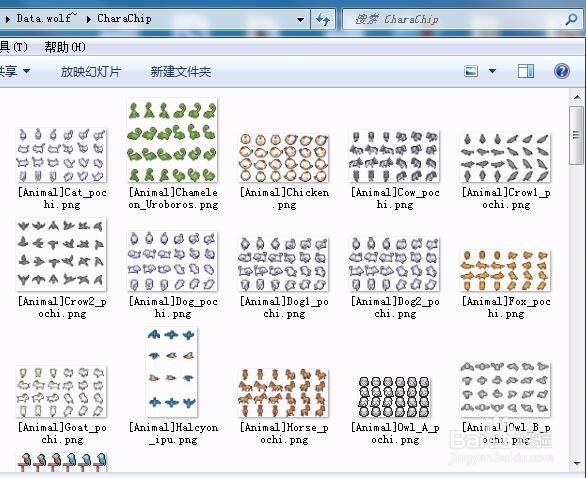Select the Crow2_pochi sprite thumbnail
The width and height of the screenshot is (586, 478).
click(x=61, y=254)
